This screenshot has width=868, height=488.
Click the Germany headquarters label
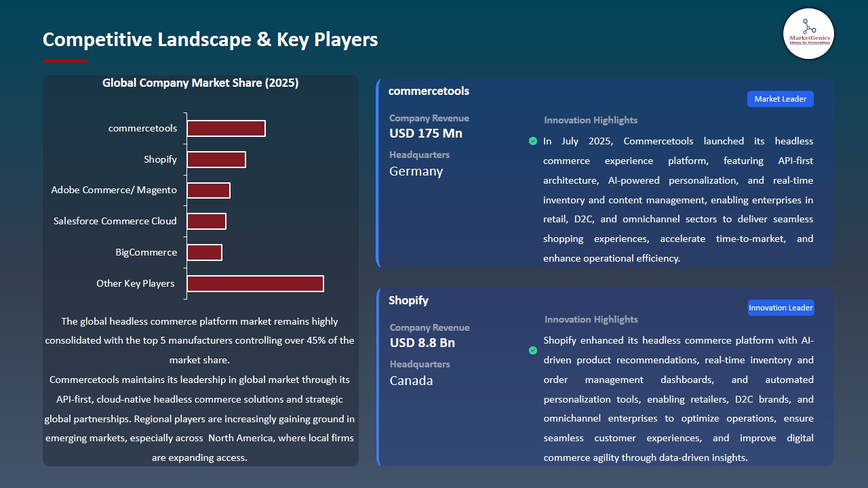pos(416,171)
